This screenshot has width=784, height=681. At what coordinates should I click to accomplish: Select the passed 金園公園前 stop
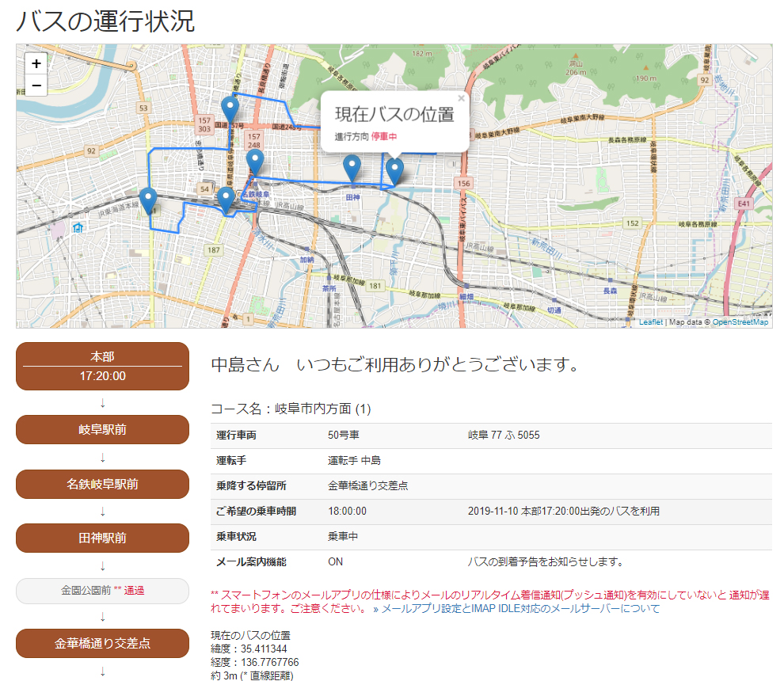pyautogui.click(x=103, y=591)
